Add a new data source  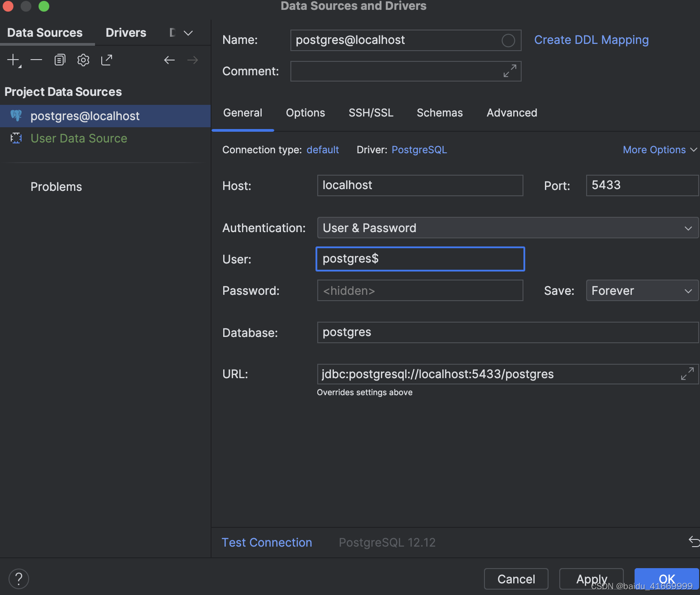click(13, 60)
